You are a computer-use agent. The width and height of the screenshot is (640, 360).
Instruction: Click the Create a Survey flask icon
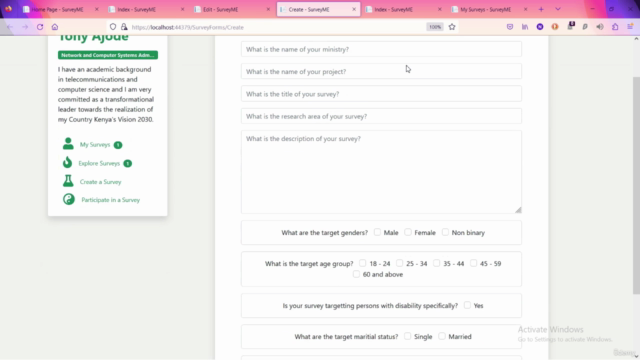coord(68,181)
